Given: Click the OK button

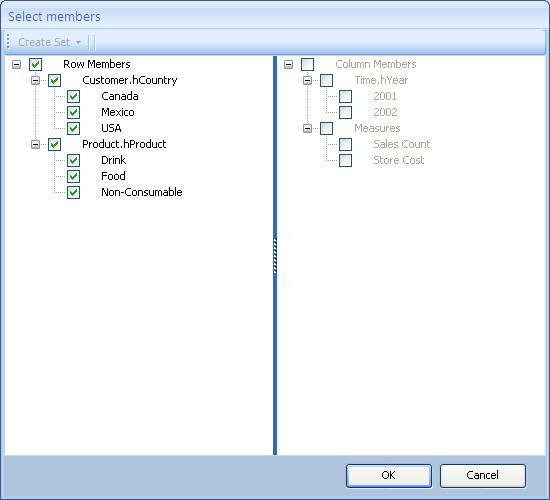Looking at the screenshot, I should (x=389, y=475).
